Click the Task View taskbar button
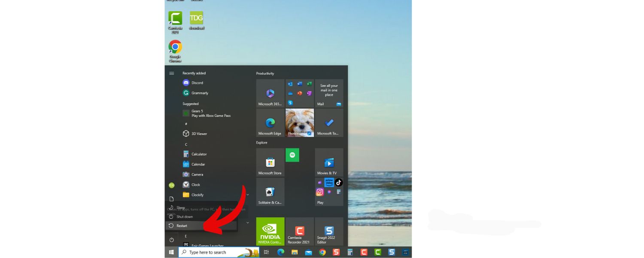 (266, 252)
